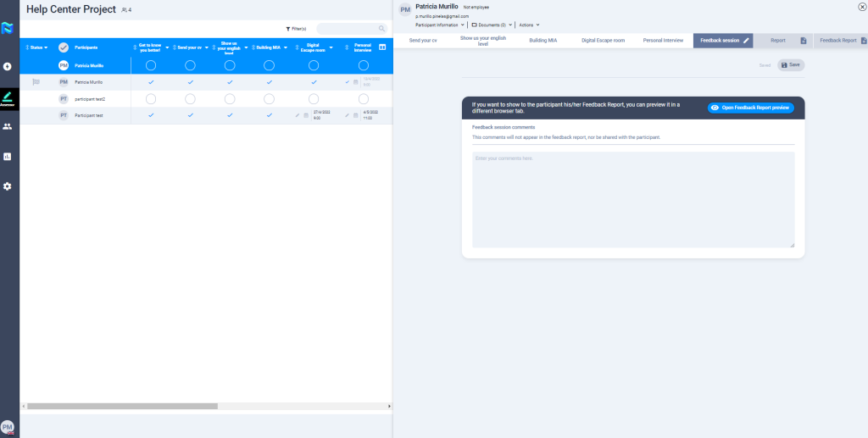Click Open Feedback Report preview button
The image size is (868, 438).
point(750,108)
